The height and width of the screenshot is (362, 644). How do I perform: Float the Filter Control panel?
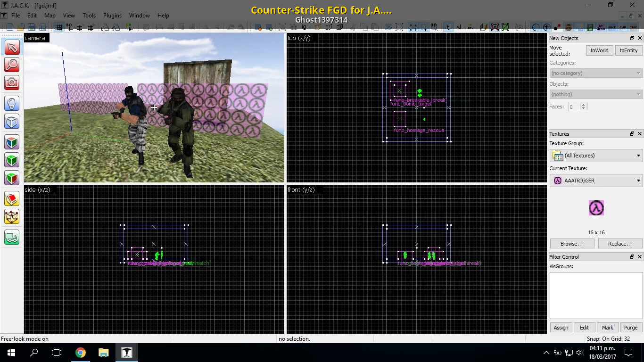pos(632,257)
